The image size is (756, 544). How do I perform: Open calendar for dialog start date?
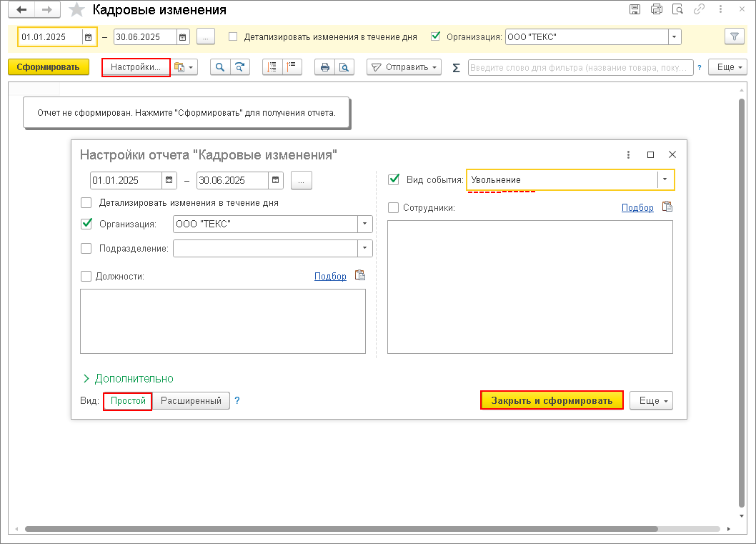click(169, 180)
